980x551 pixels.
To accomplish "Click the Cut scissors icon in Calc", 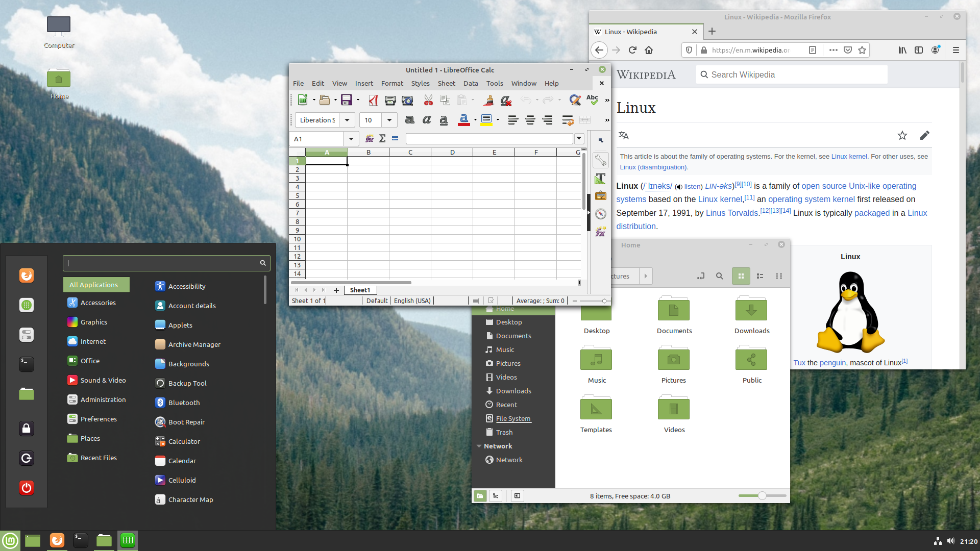I will (x=428, y=101).
